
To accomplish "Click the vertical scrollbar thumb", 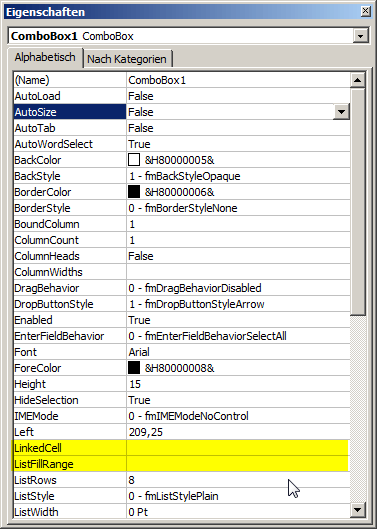I will (x=357, y=201).
